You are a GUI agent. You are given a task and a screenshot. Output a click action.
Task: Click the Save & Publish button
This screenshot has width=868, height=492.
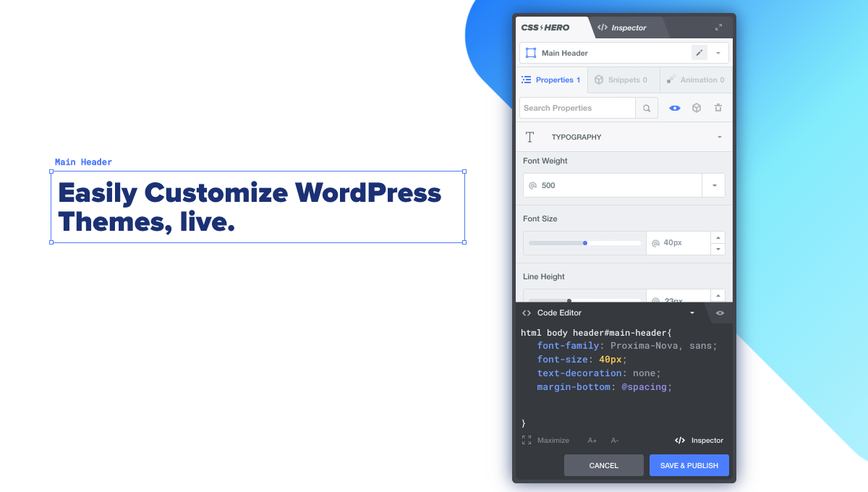click(689, 465)
